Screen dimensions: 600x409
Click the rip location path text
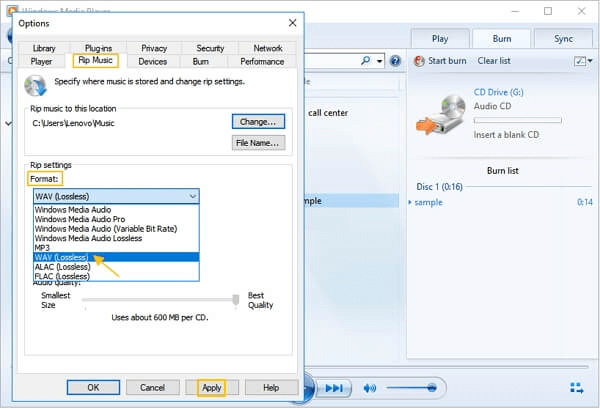coord(73,123)
